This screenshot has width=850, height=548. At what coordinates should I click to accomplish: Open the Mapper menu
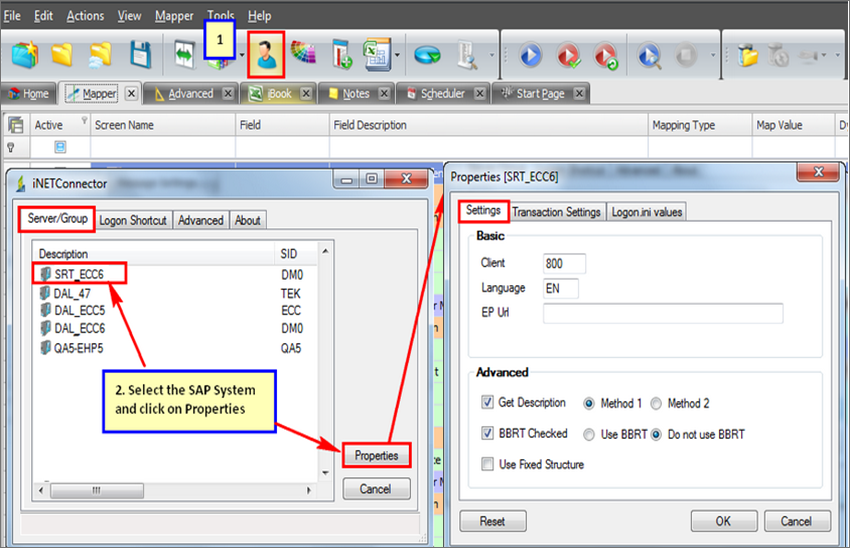coord(174,16)
